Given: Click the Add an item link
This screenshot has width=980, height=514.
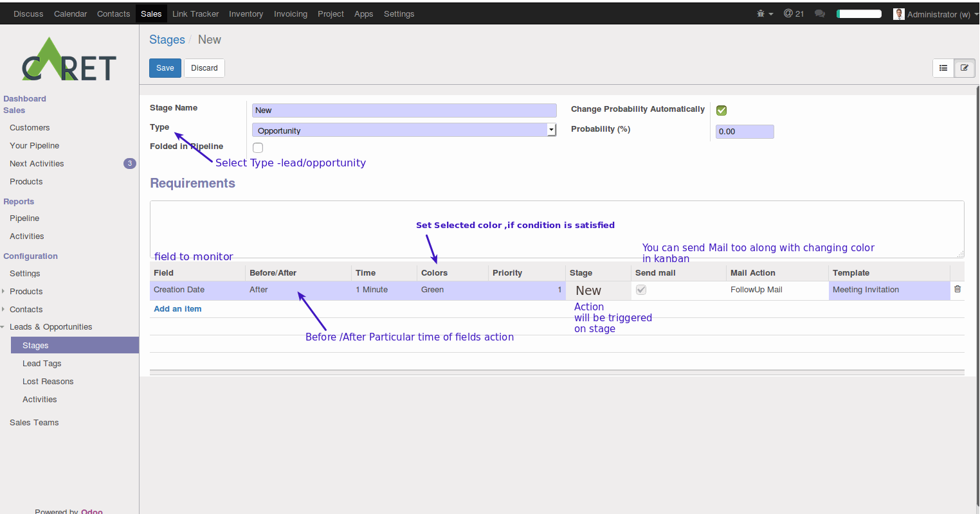Looking at the screenshot, I should [177, 309].
